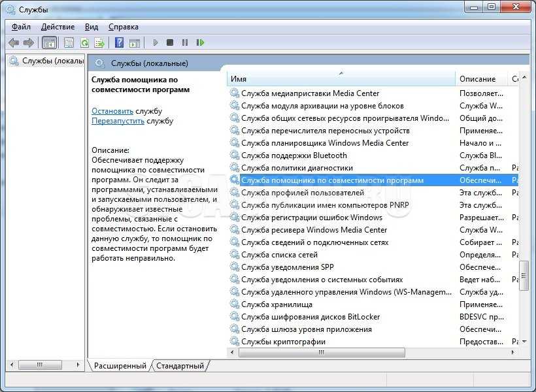This screenshot has height=392, width=536.
Task: Click the Refresh toolbar icon
Action: click(x=84, y=42)
